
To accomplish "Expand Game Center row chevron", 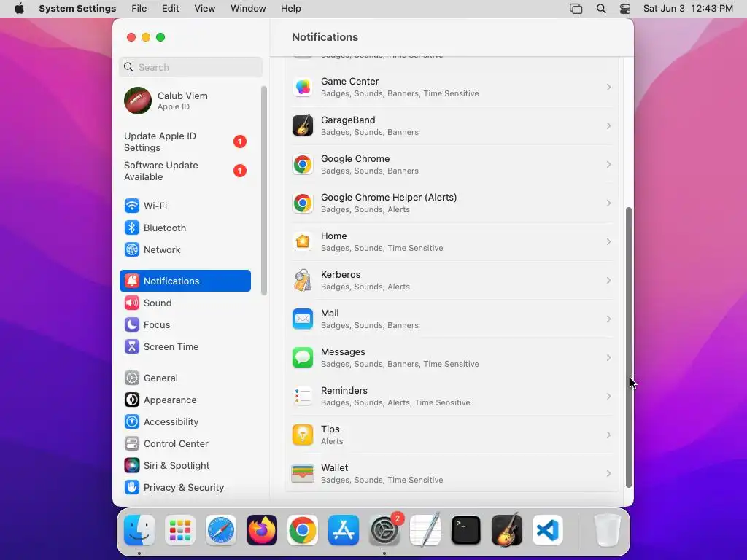I will [x=609, y=87].
